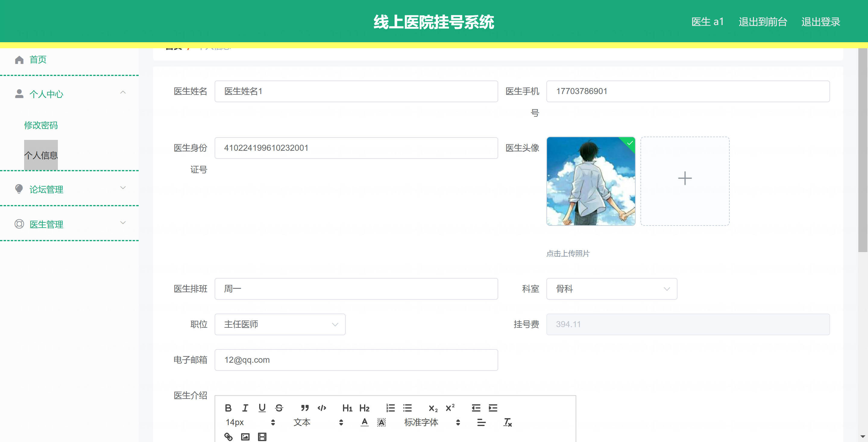Toggle underline formatting in editor
The height and width of the screenshot is (442, 868).
(262, 408)
